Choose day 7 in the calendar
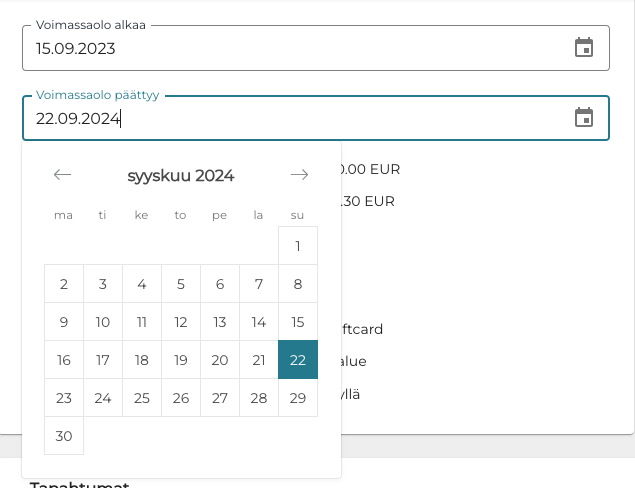Viewport: 635px width, 488px height. [259, 284]
